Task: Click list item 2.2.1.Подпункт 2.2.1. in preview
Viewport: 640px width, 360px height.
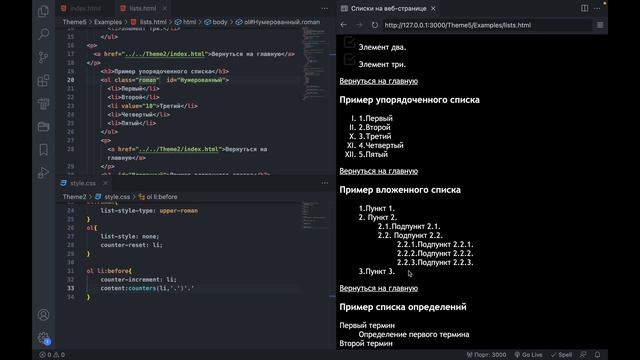Action: [x=435, y=244]
